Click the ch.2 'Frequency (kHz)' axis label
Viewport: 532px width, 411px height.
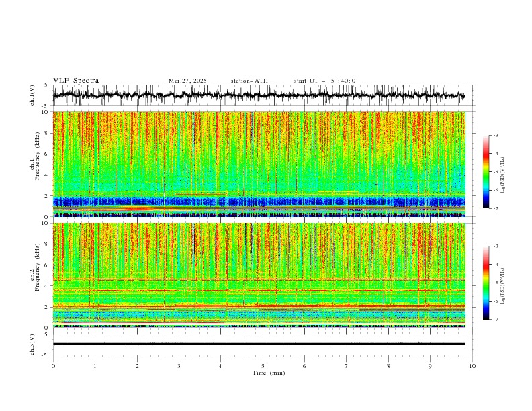(x=38, y=267)
